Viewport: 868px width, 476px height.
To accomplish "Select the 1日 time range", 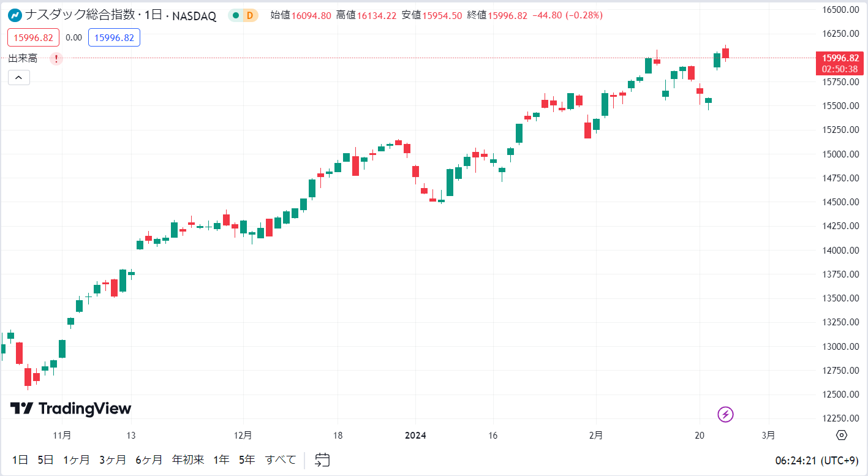I will pyautogui.click(x=20, y=459).
